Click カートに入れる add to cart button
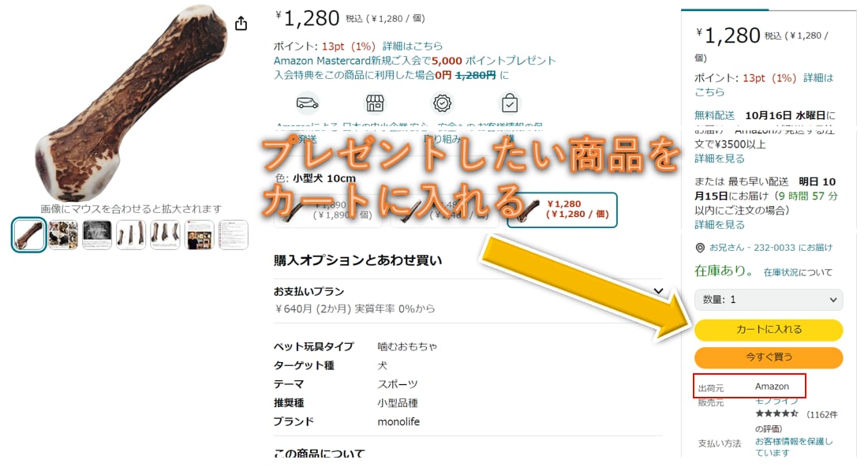This screenshot has height=471, width=868. (769, 330)
